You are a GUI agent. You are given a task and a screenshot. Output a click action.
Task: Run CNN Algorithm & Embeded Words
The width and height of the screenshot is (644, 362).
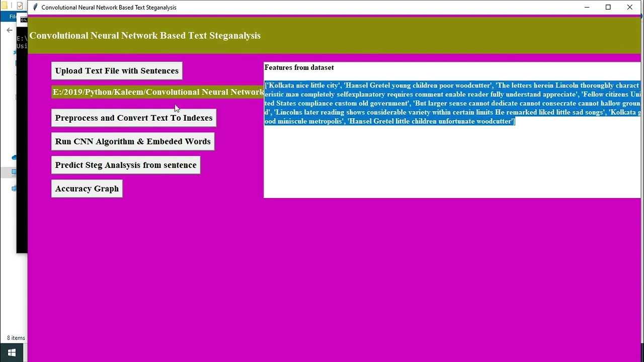[x=133, y=141]
